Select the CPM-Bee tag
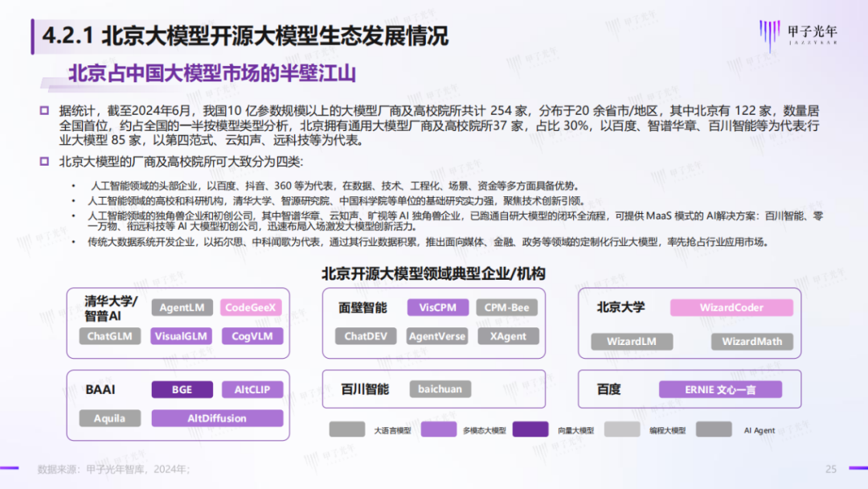Image resolution: width=868 pixels, height=489 pixels. [507, 307]
